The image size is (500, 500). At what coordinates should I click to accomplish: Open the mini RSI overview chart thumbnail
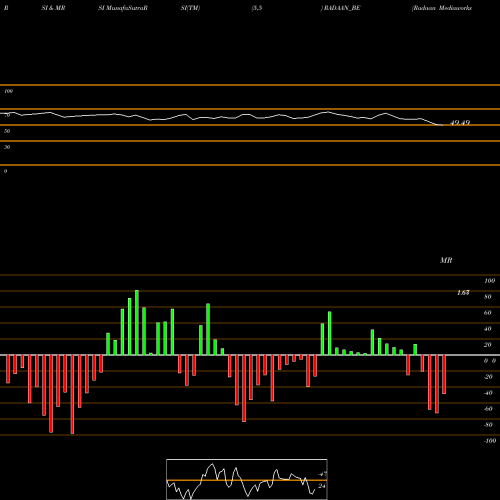point(247,479)
